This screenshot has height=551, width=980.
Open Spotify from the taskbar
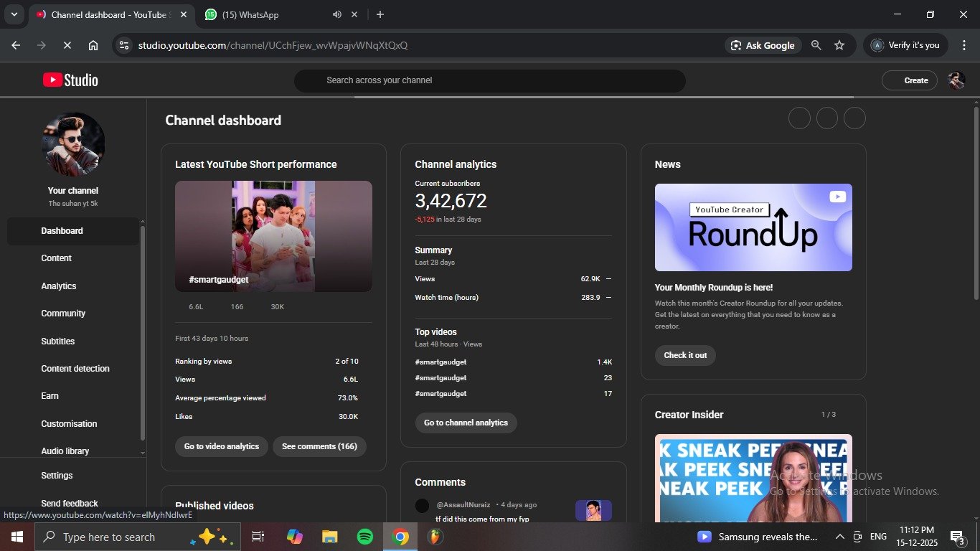365,537
